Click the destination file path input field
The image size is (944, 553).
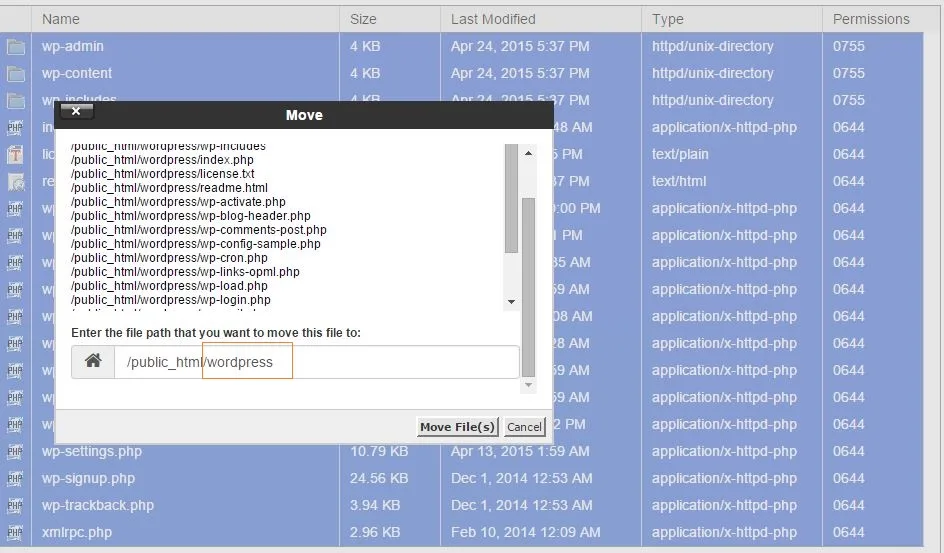[317, 362]
